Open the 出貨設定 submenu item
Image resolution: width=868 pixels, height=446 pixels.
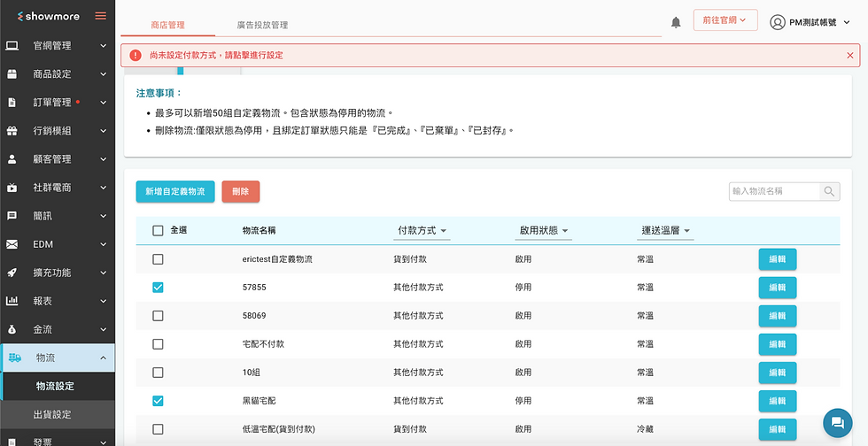click(x=58, y=414)
